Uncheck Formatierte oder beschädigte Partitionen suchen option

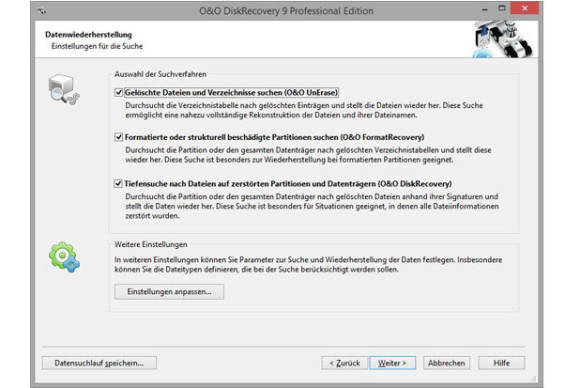point(118,137)
